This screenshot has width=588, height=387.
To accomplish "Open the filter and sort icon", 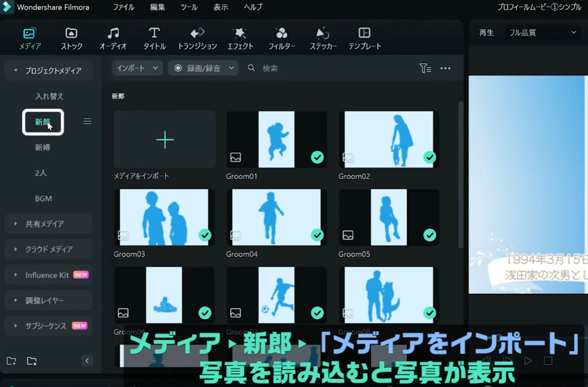I will pyautogui.click(x=425, y=68).
